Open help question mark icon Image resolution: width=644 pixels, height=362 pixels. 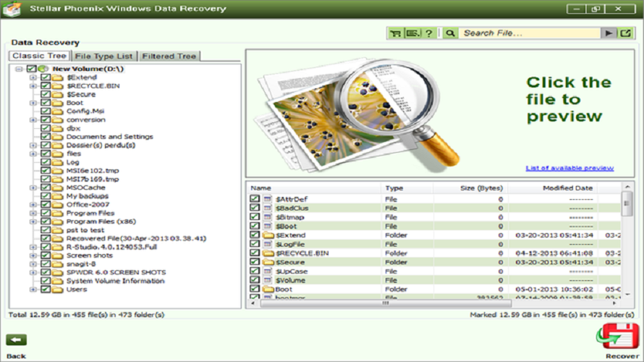(x=429, y=33)
